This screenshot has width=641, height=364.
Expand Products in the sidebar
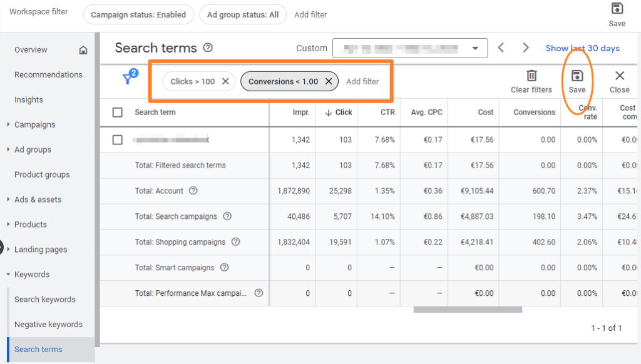8,224
